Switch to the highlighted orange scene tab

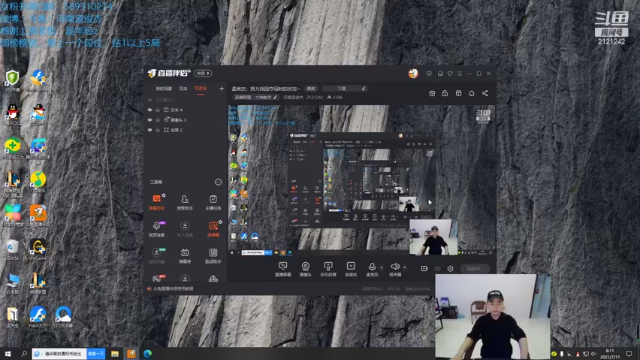point(200,89)
